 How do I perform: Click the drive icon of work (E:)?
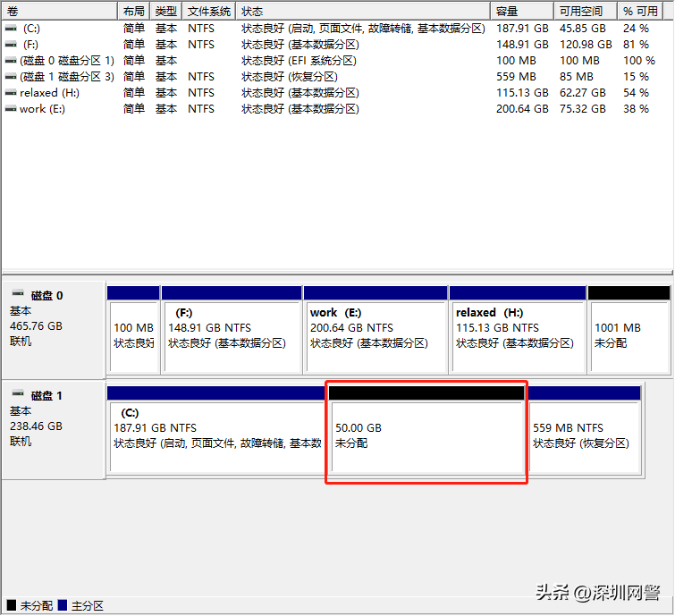point(11,109)
